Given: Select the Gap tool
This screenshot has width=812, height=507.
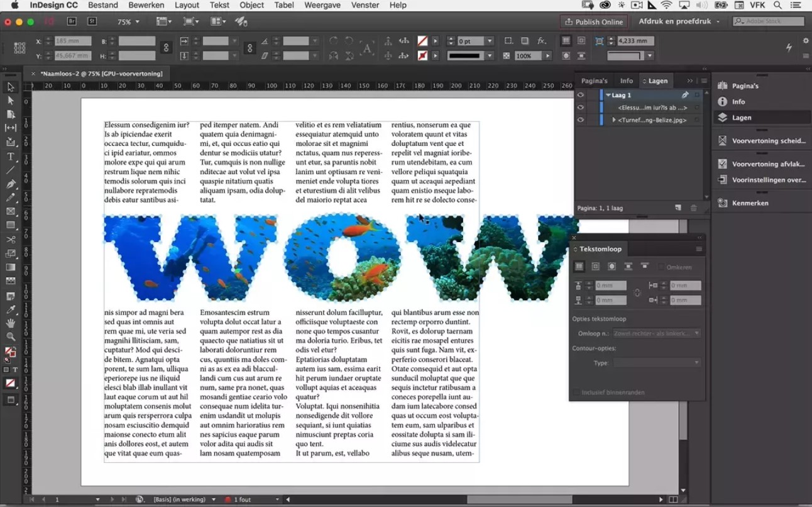Looking at the screenshot, I should [x=11, y=128].
